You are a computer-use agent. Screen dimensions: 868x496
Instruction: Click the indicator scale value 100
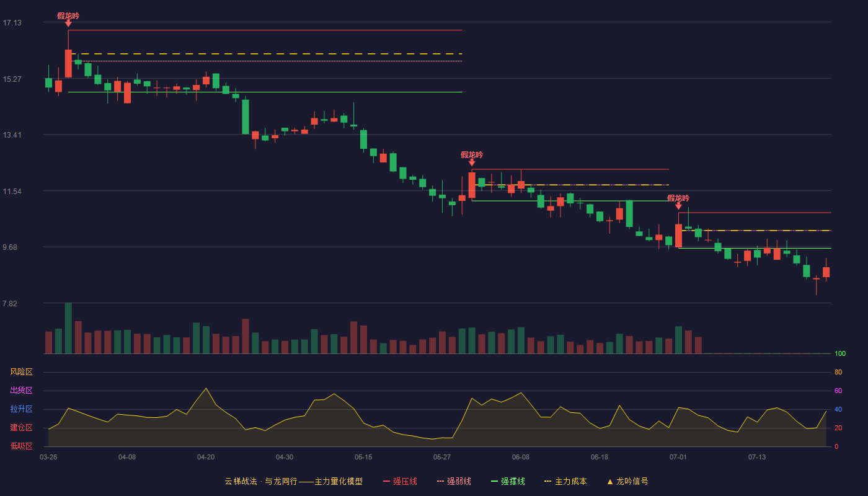[x=840, y=354]
